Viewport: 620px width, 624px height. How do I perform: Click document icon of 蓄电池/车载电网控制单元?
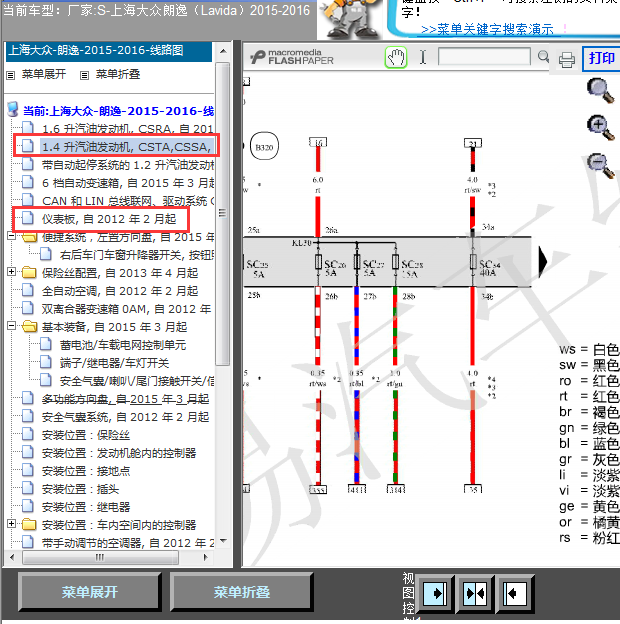tap(45, 345)
